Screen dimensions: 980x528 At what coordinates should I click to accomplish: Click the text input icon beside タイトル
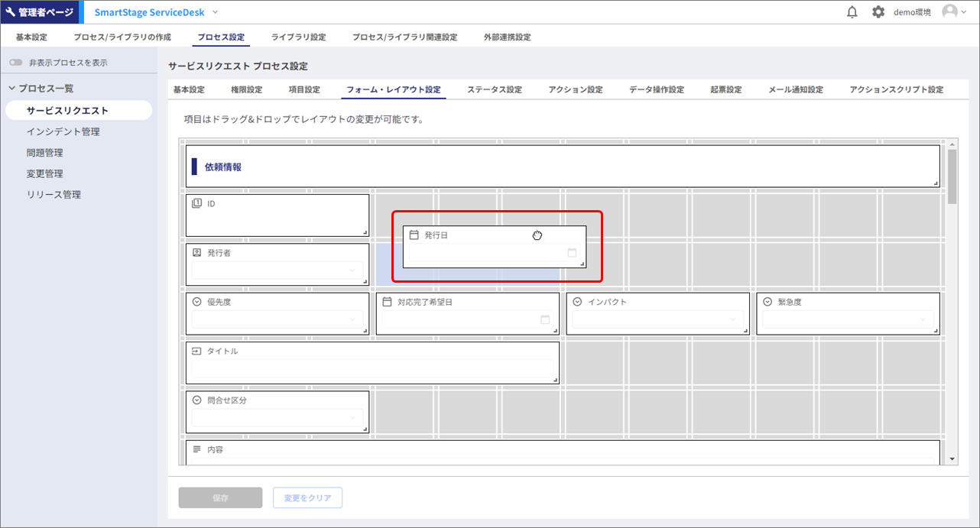(x=196, y=351)
